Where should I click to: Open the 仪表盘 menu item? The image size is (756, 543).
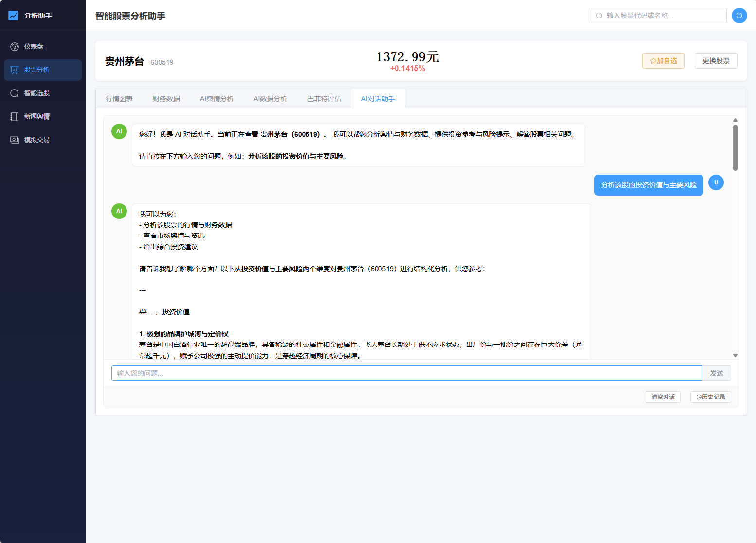(x=43, y=47)
